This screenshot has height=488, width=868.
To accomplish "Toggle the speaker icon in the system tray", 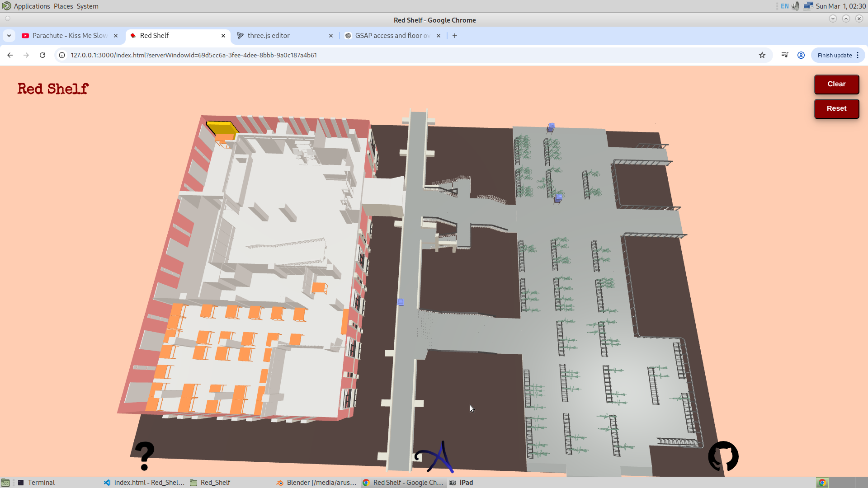I will tap(795, 6).
